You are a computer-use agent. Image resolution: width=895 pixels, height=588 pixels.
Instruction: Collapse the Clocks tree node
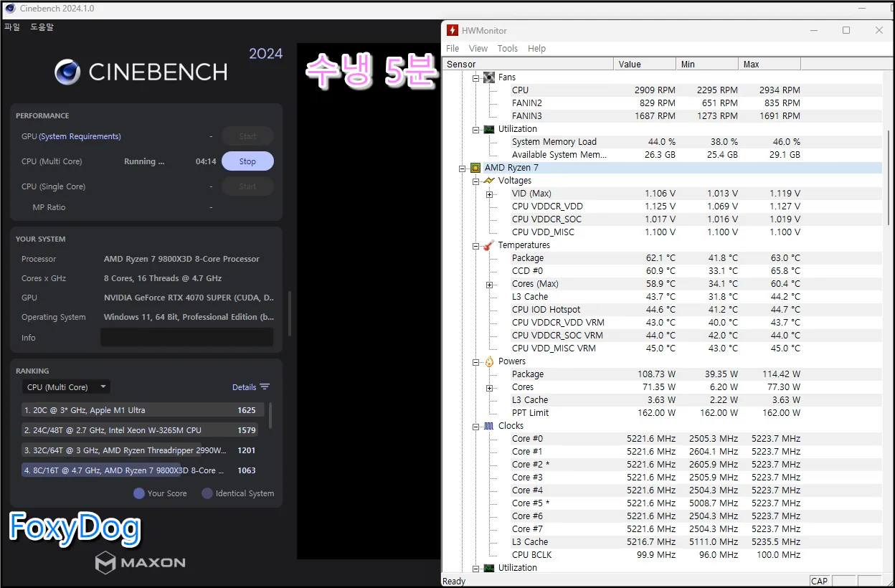pos(475,426)
